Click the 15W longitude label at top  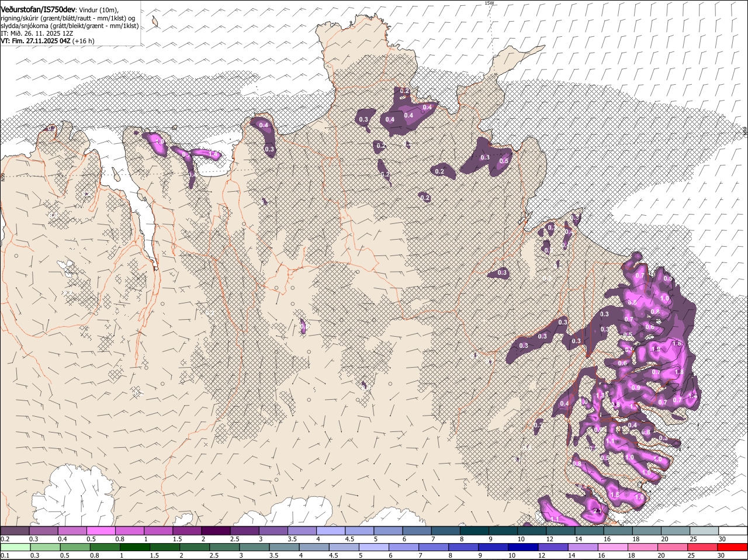pos(489,3)
